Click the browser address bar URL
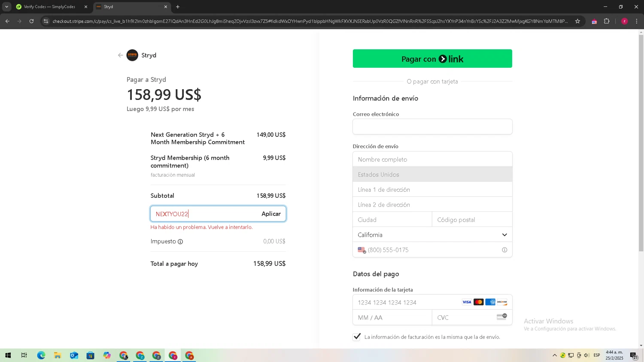644x362 pixels. [310, 21]
